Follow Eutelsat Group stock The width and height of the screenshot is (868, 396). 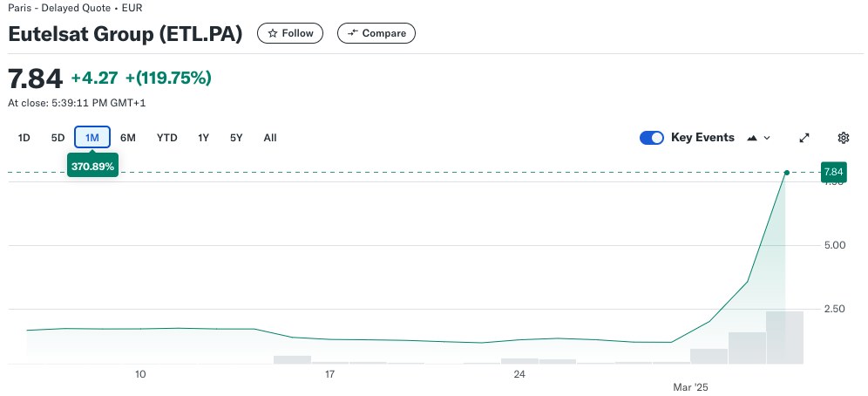[290, 33]
